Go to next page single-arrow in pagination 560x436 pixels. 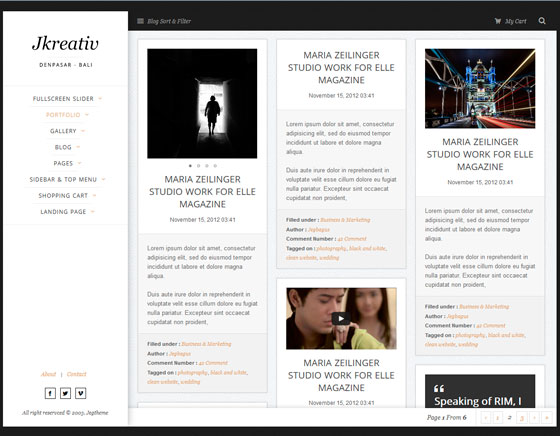point(534,417)
